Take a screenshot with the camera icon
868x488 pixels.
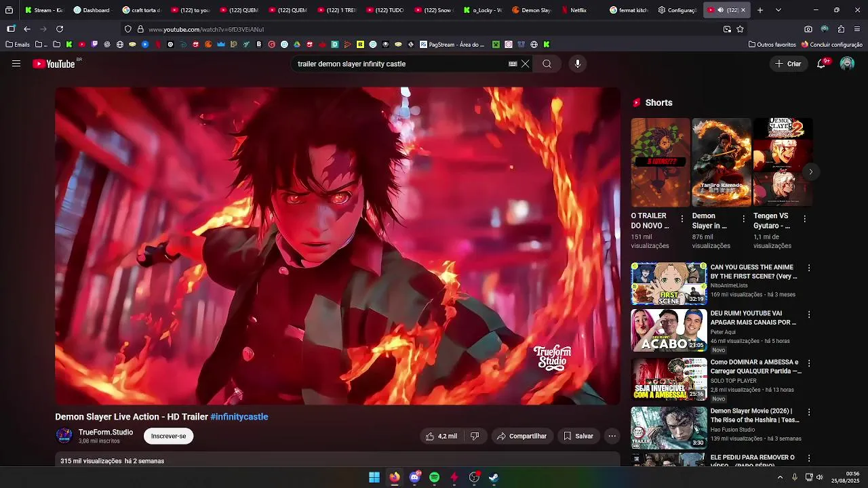pyautogui.click(x=808, y=29)
